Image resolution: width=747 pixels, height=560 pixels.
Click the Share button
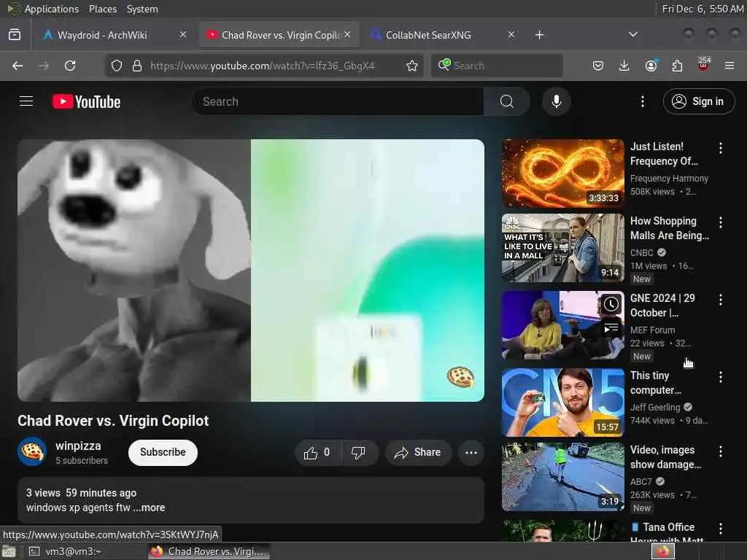tap(418, 452)
